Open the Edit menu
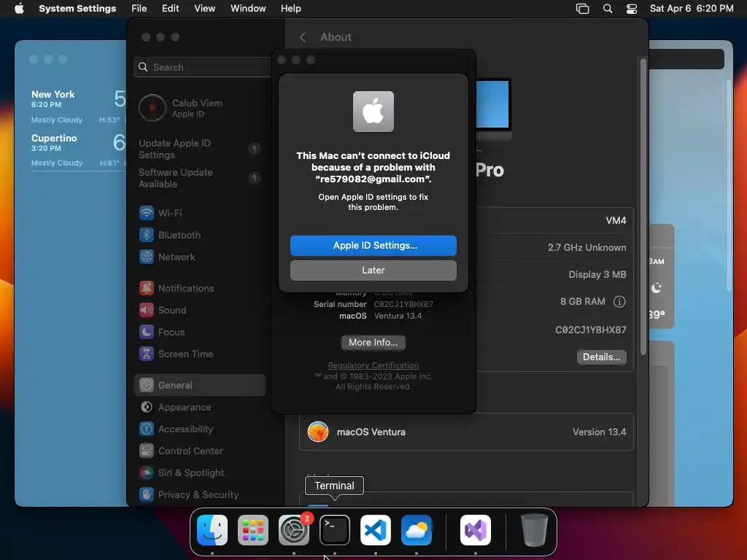The height and width of the screenshot is (560, 747). pyautogui.click(x=170, y=9)
